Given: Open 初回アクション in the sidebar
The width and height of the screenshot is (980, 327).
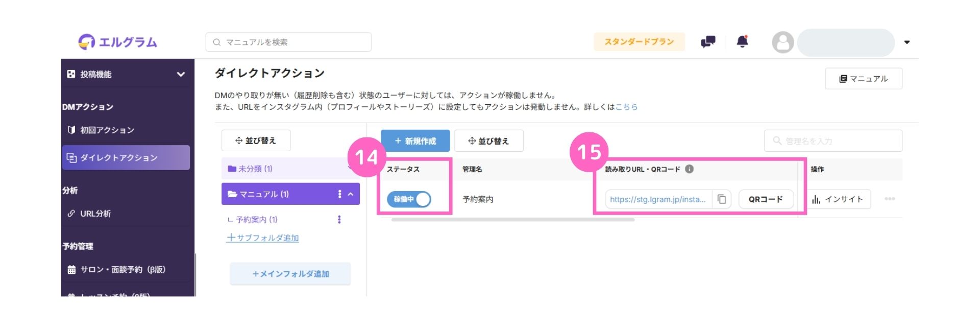Looking at the screenshot, I should pos(126,130).
